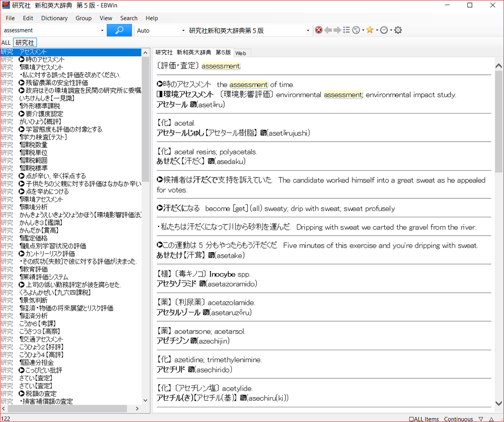Open the Group menu
This screenshot has height=422, width=504.
pyautogui.click(x=84, y=18)
